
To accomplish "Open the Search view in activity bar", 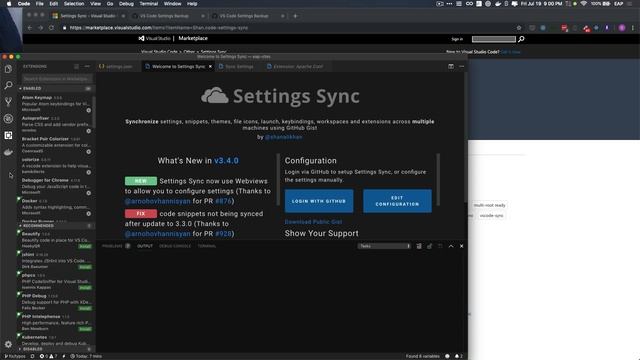I will point(8,85).
